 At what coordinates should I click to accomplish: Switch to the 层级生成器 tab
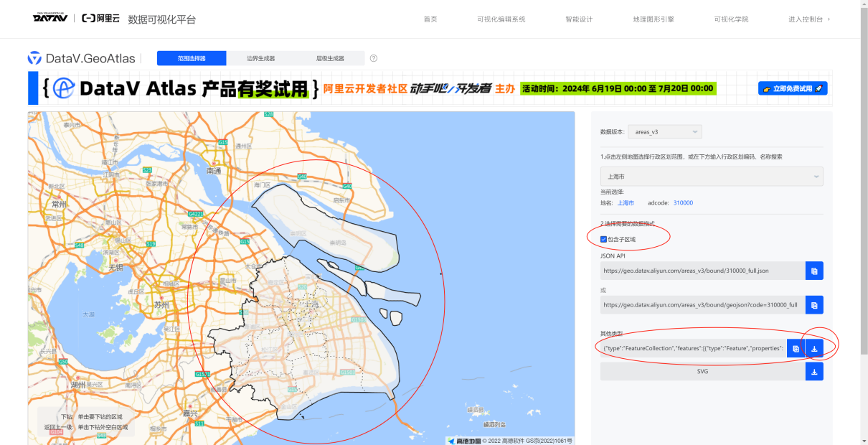pos(330,58)
